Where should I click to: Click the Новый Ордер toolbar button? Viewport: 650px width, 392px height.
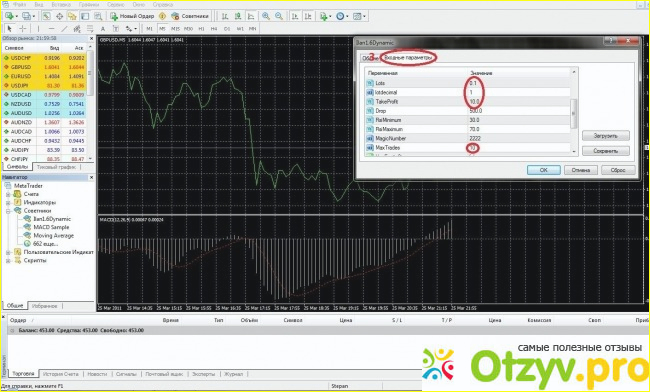coord(132,16)
